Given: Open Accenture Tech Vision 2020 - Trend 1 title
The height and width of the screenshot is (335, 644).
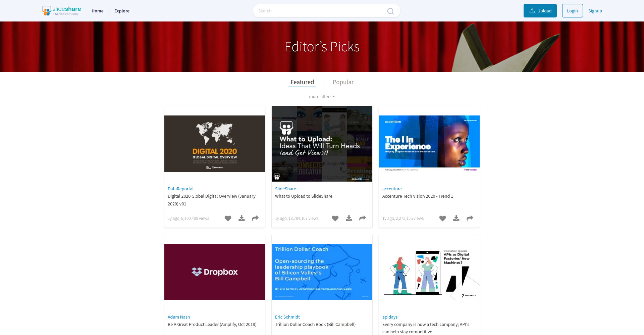Looking at the screenshot, I should (x=418, y=196).
